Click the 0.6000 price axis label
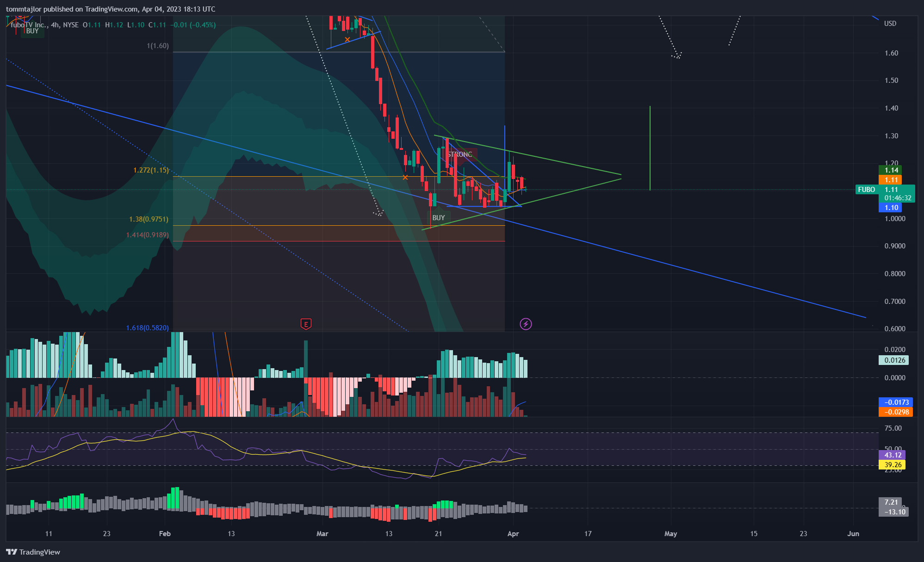Screen dimensions: 924x562 [895, 329]
